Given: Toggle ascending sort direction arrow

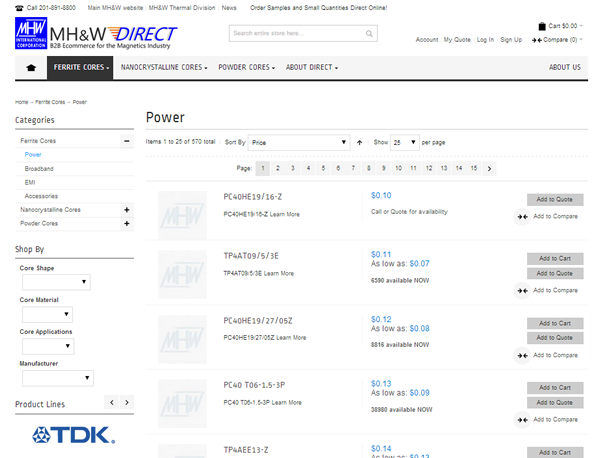Looking at the screenshot, I should tap(359, 142).
